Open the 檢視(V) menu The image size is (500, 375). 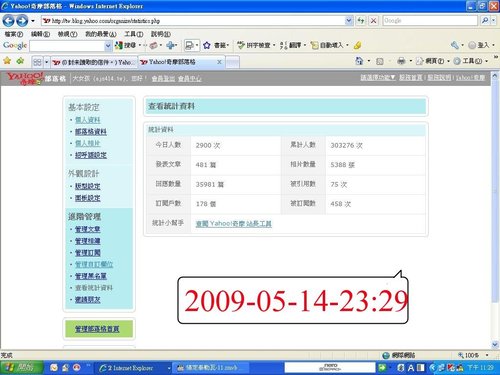tap(67, 34)
